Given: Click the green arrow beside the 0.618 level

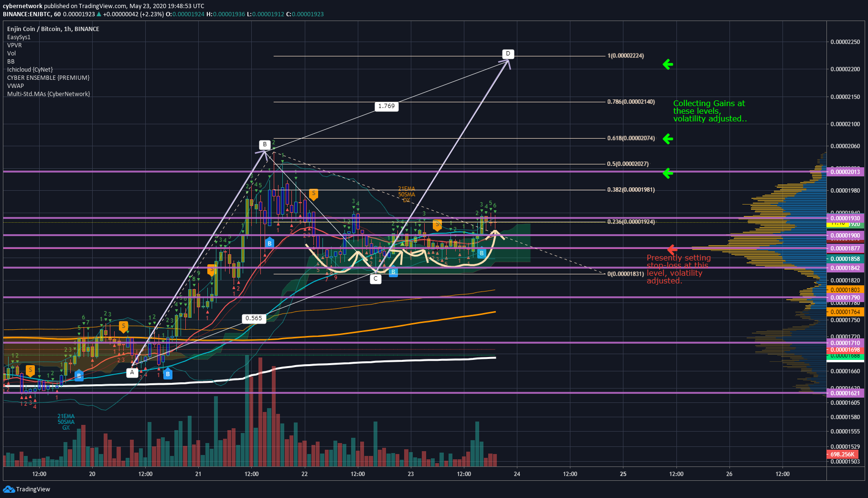Looking at the screenshot, I should pyautogui.click(x=668, y=139).
